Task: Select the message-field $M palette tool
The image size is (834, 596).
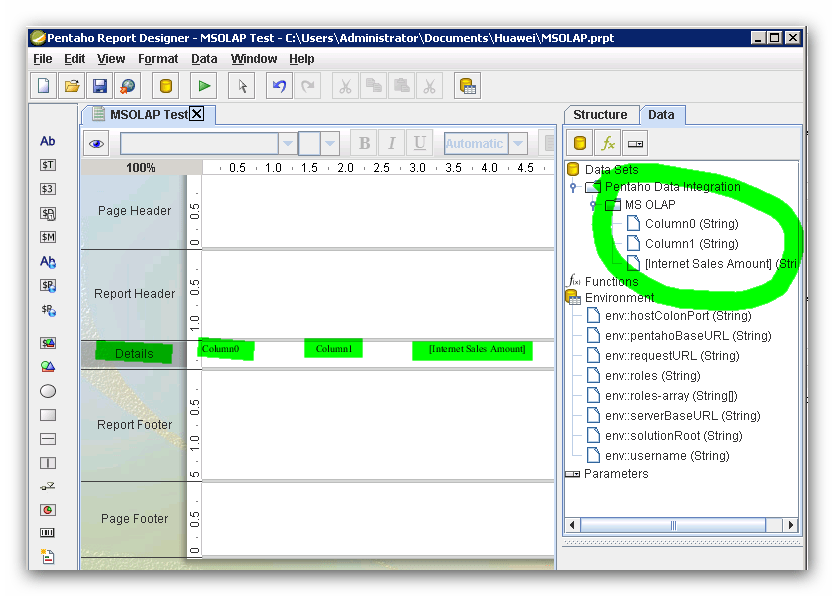Action: [x=48, y=237]
